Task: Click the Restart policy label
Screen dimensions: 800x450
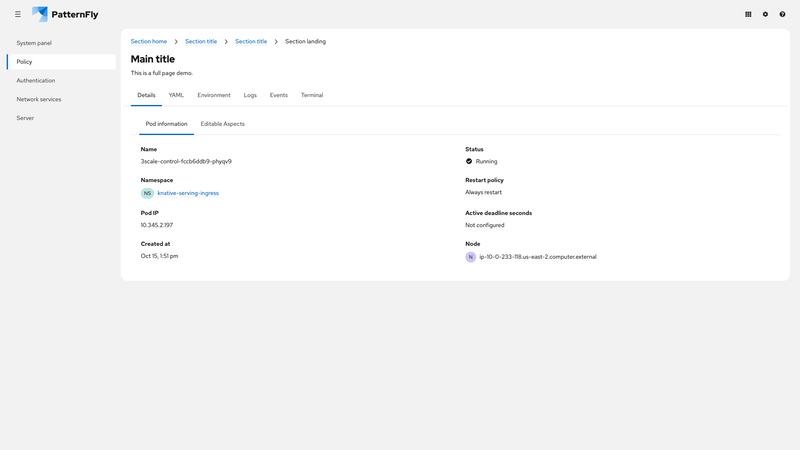Action: (484, 180)
